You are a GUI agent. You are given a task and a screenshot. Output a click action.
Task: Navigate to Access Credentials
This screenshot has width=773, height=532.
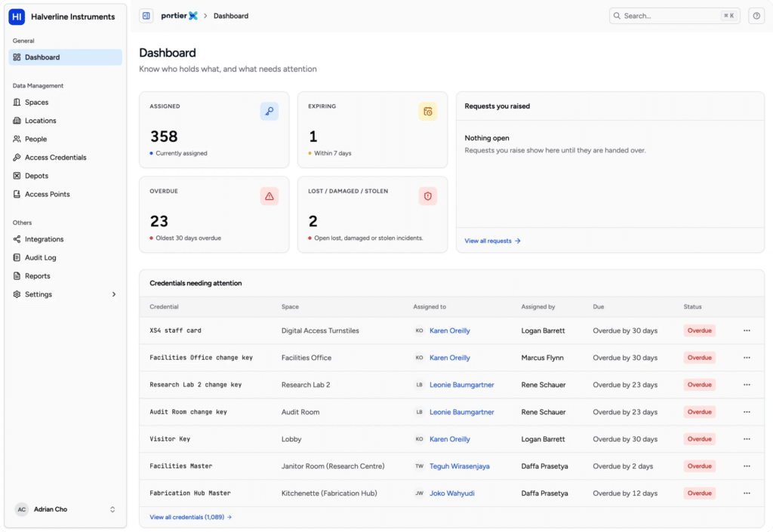pos(65,158)
